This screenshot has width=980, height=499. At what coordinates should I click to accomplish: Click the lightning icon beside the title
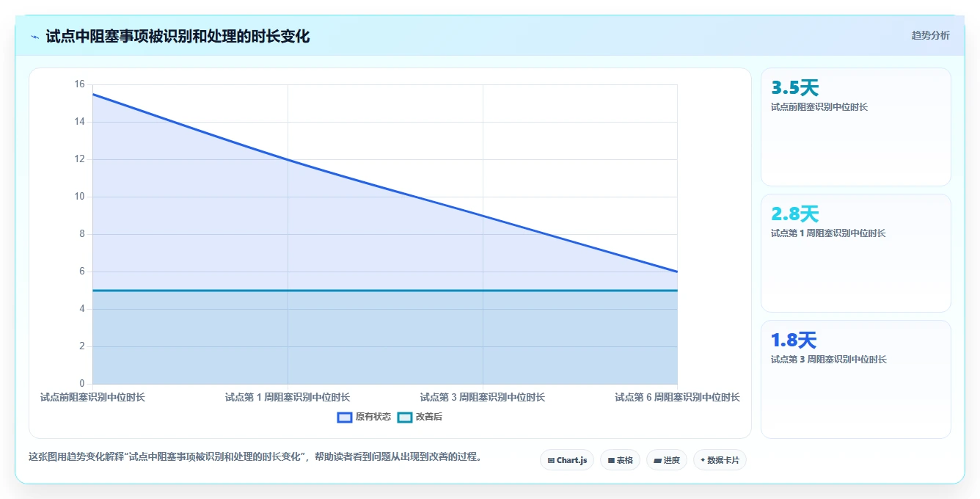34,37
